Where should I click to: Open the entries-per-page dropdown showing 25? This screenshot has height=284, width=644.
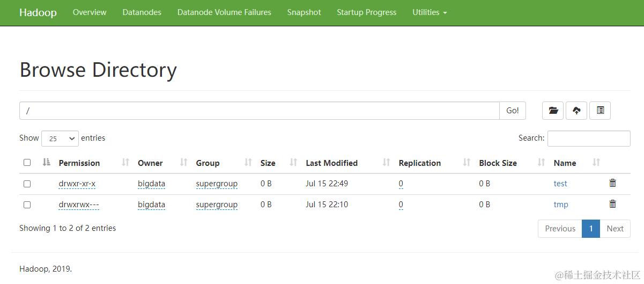tap(60, 139)
